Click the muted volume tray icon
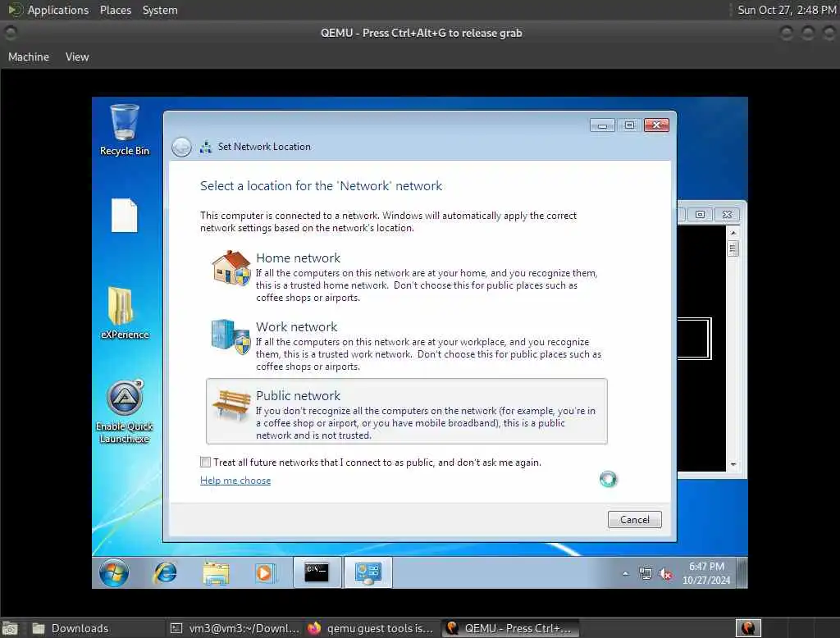This screenshot has width=840, height=638. 666,574
